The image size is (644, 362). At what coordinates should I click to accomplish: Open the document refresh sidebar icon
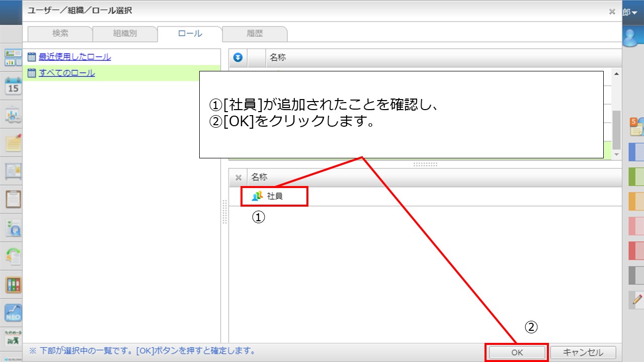pyautogui.click(x=13, y=256)
